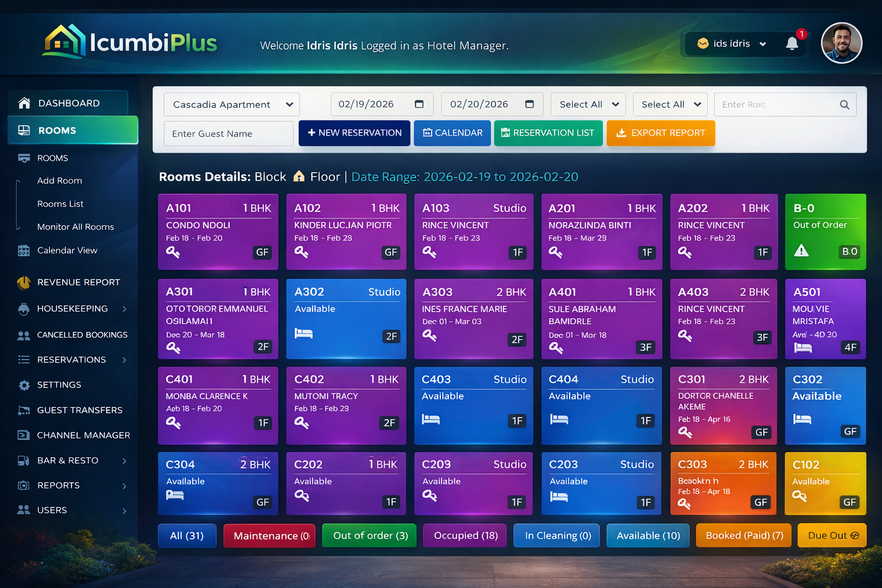Select the Revenue Report sidebar icon
This screenshot has height=588, width=882.
point(24,282)
